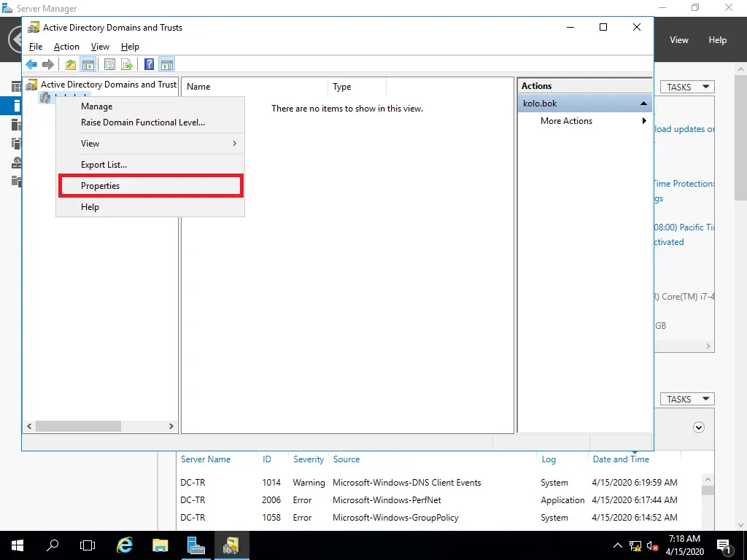Viewport: 747px width, 560px height.
Task: Select the domain node icon in the console tree
Action: click(45, 98)
